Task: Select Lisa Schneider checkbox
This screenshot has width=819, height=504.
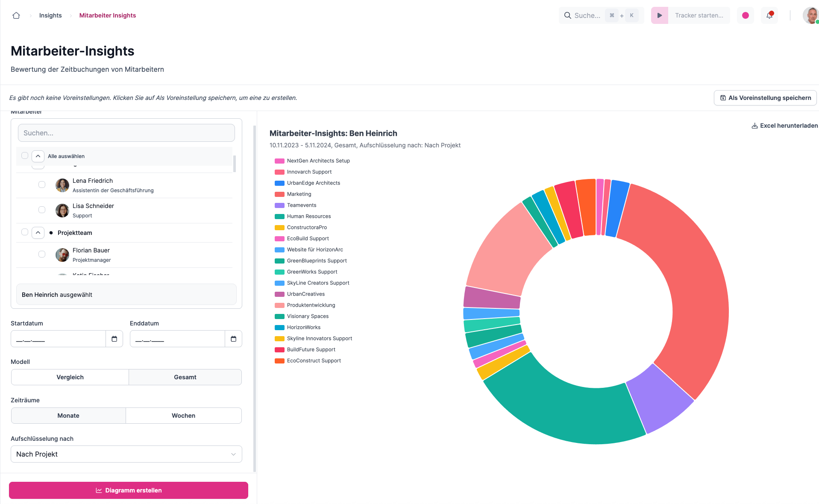Action: [42, 210]
